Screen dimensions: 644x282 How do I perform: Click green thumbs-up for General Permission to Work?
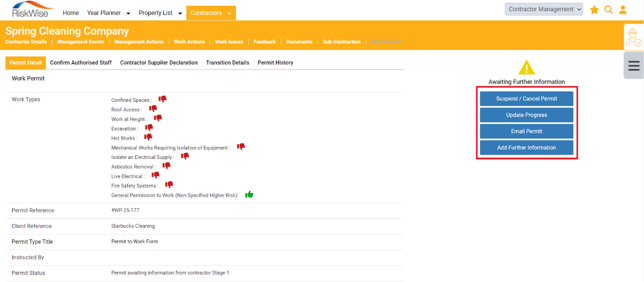249,194
